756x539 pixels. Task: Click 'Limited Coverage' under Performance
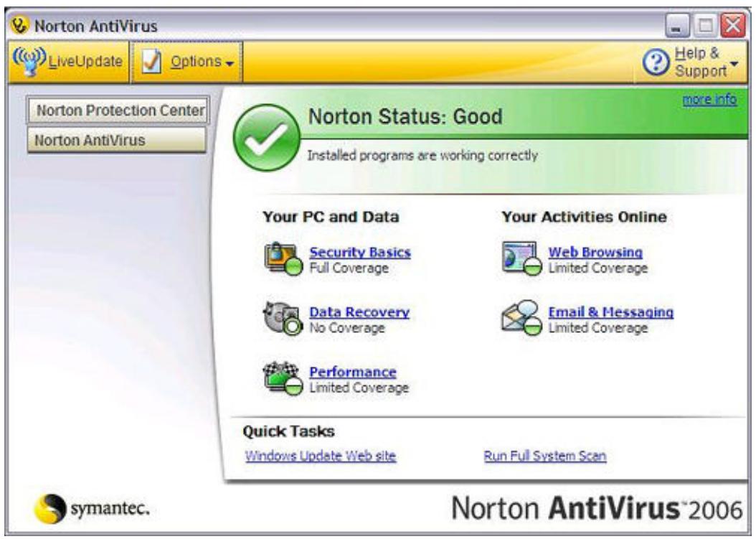[x=359, y=388]
